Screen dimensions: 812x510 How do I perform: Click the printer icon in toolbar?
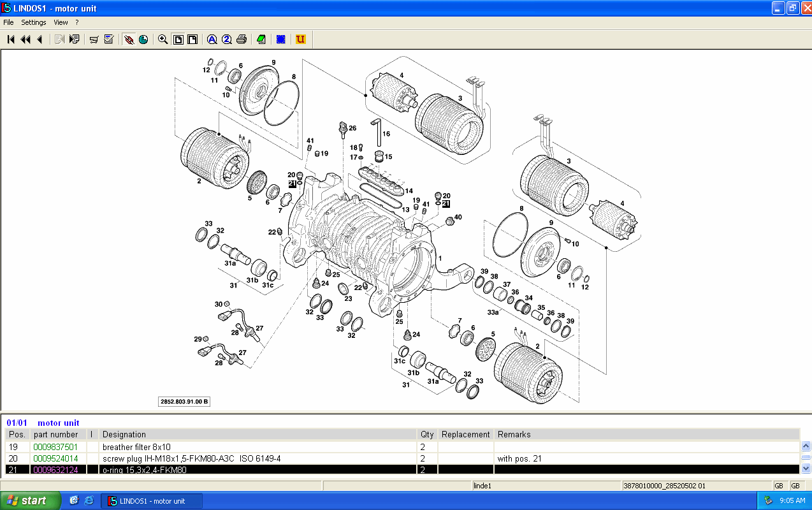[x=242, y=40]
